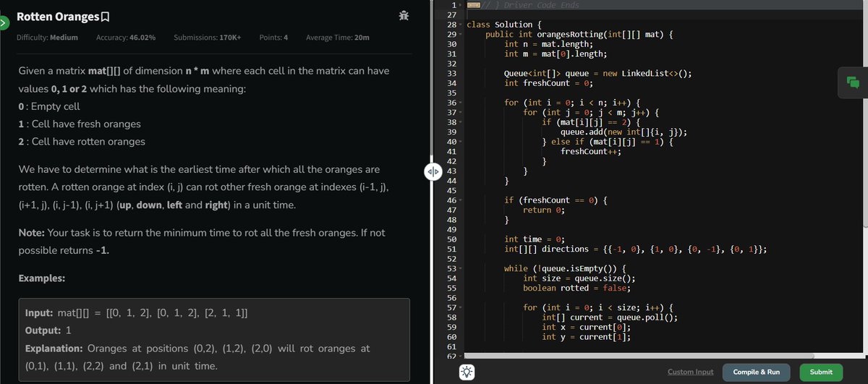Screen dimensions: 868x384
Task: Submit the solution
Action: 821,372
